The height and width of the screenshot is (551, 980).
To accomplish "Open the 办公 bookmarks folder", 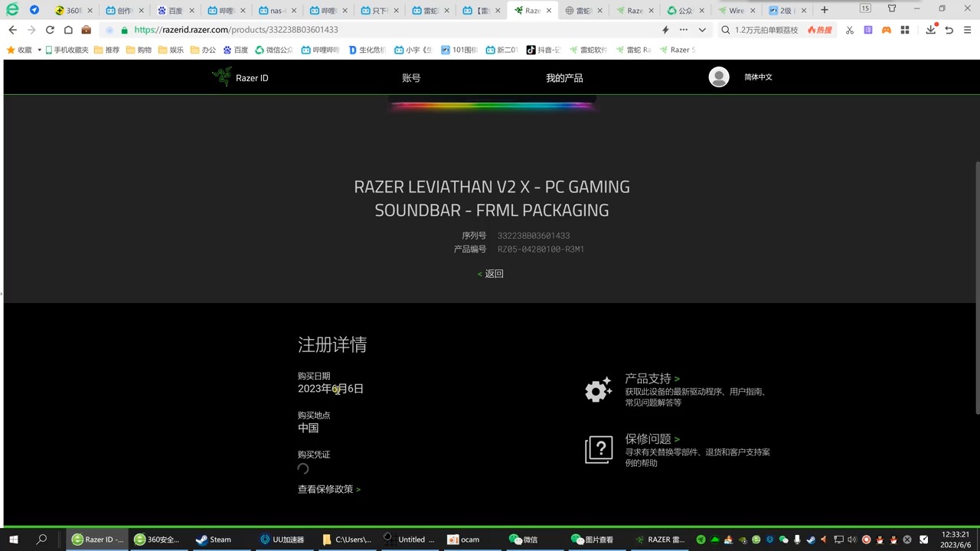I will pyautogui.click(x=204, y=50).
